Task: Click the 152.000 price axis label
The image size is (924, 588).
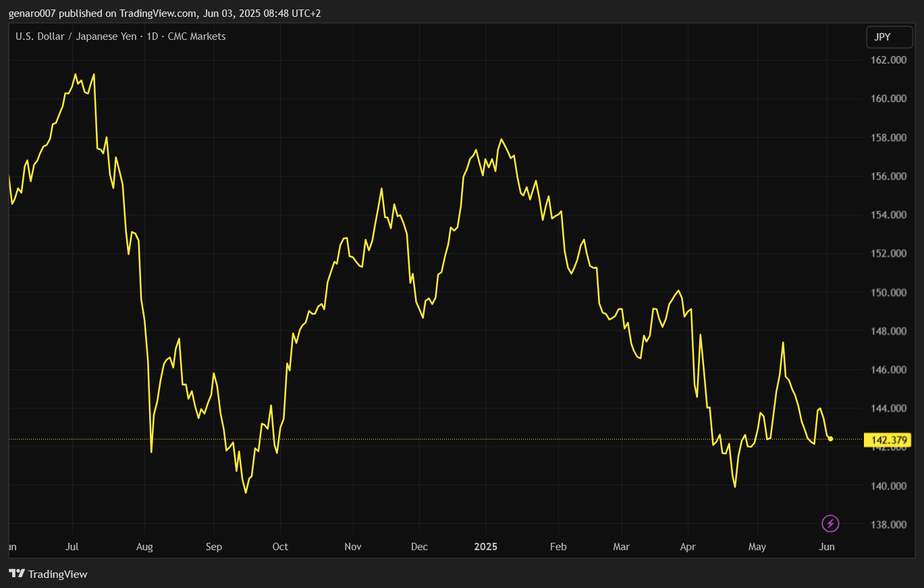Action: coord(889,254)
